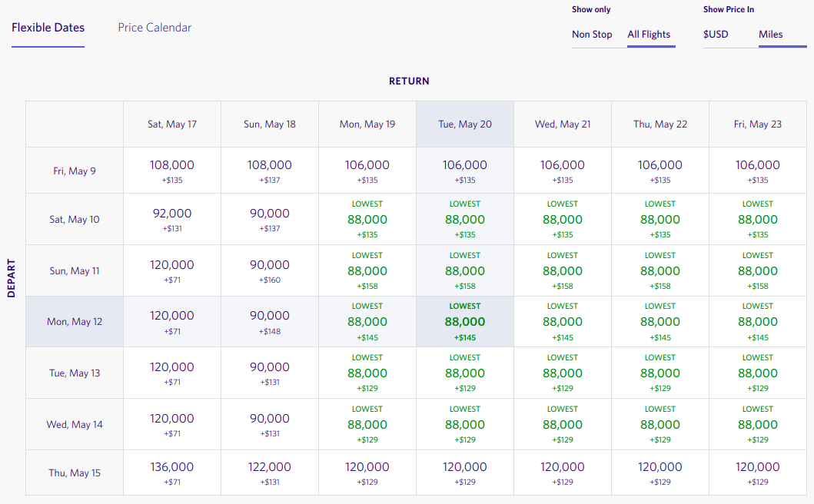
Task: Choose May 15 to May 19 fare 120,000
Action: coord(367,472)
